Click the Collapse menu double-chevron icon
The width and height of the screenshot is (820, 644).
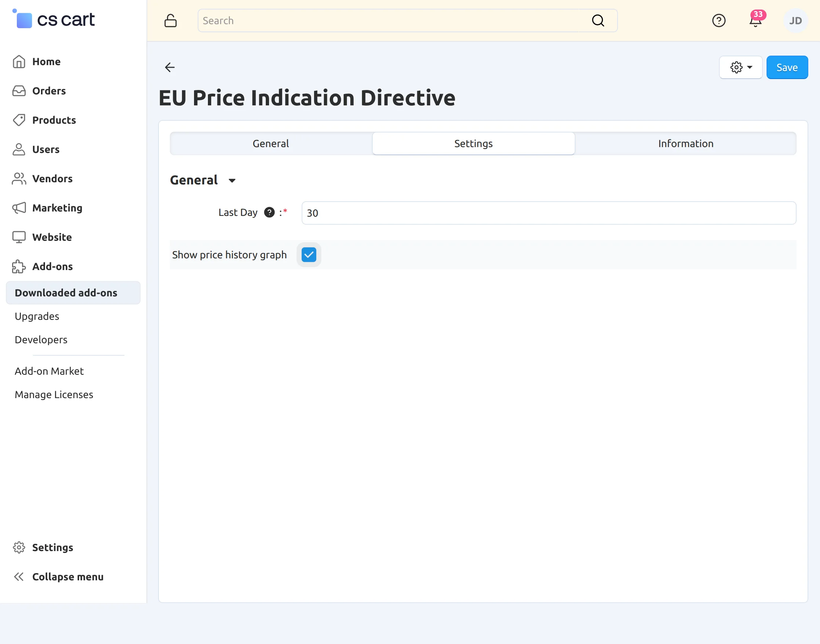coord(19,577)
